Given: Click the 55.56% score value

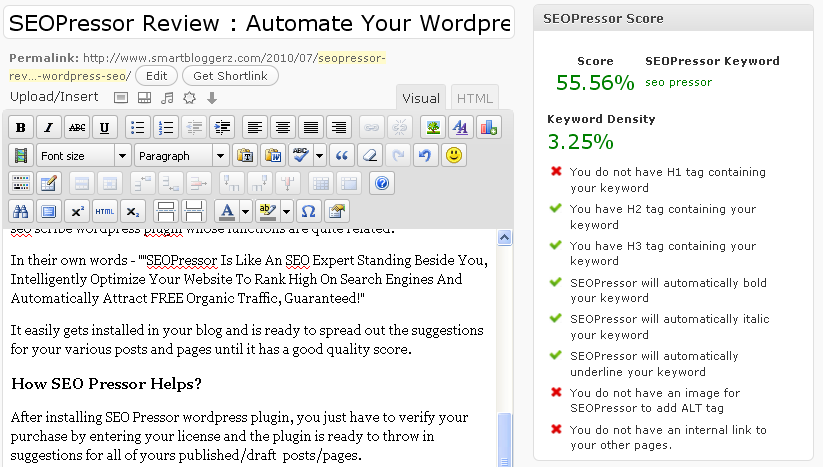Looking at the screenshot, I should click(595, 82).
